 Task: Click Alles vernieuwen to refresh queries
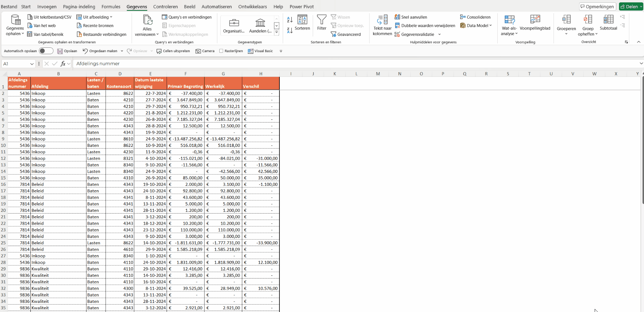[147, 24]
